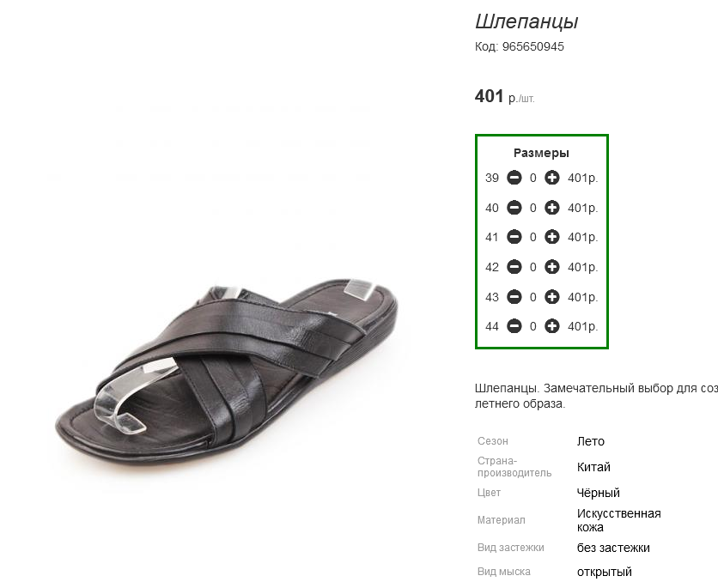The width and height of the screenshot is (718, 588).
Task: Increase quantity for size 44
Action: [551, 326]
